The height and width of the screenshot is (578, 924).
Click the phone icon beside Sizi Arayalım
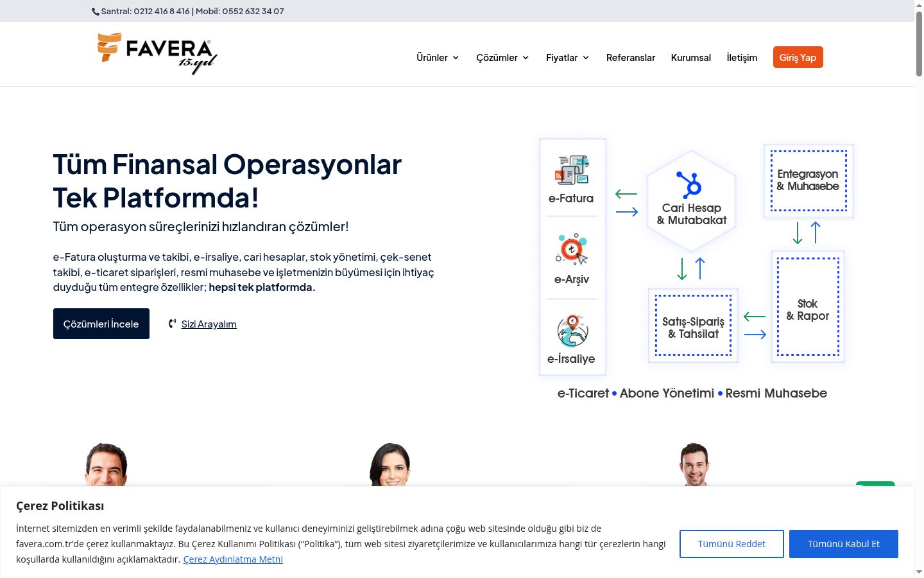(x=172, y=324)
